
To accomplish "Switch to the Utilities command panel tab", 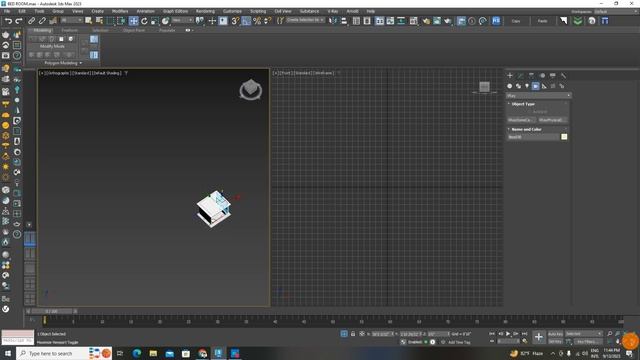I will tap(563, 76).
